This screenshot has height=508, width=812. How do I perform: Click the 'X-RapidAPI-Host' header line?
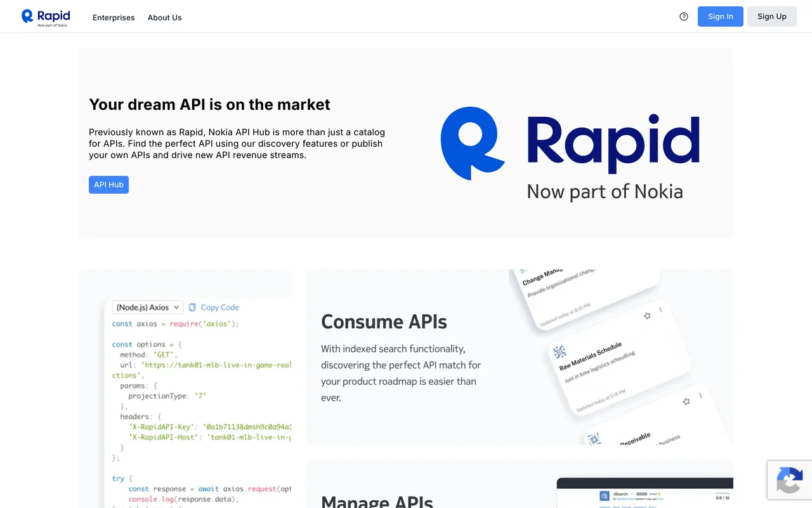[x=210, y=438]
